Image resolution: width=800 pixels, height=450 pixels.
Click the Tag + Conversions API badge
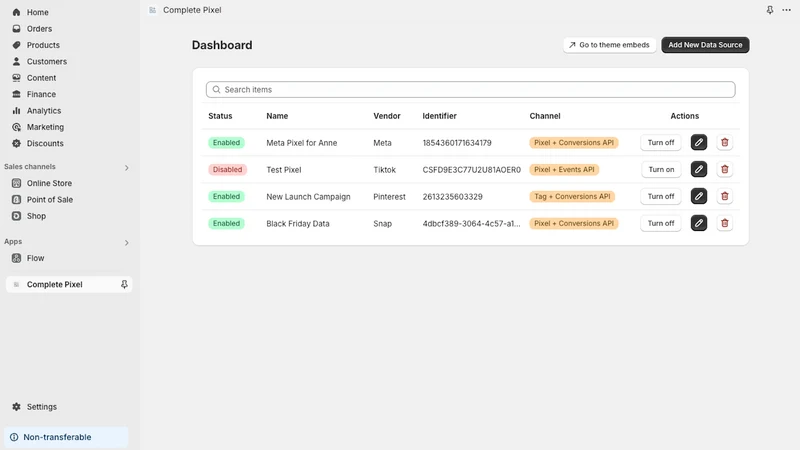[572, 196]
